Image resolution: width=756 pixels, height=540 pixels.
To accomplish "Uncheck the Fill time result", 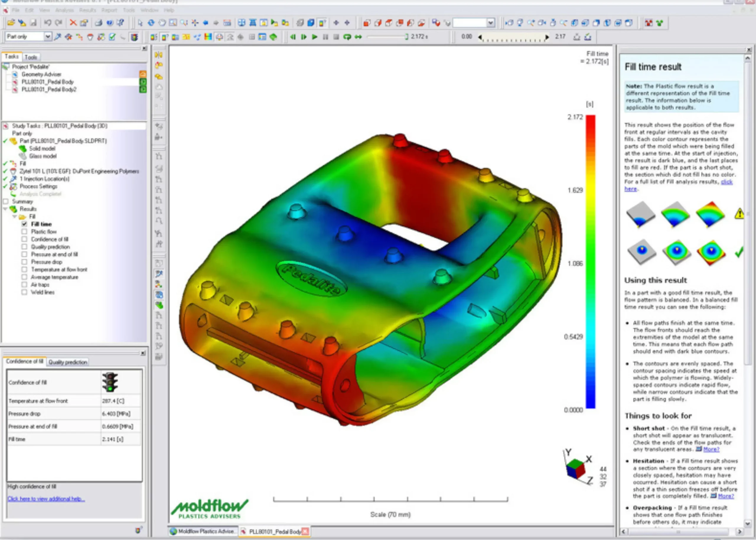I will click(24, 224).
